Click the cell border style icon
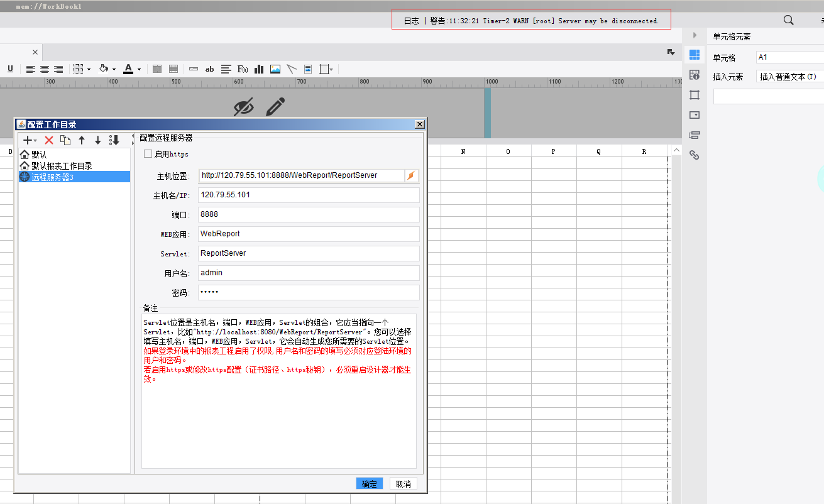824x504 pixels. click(79, 69)
